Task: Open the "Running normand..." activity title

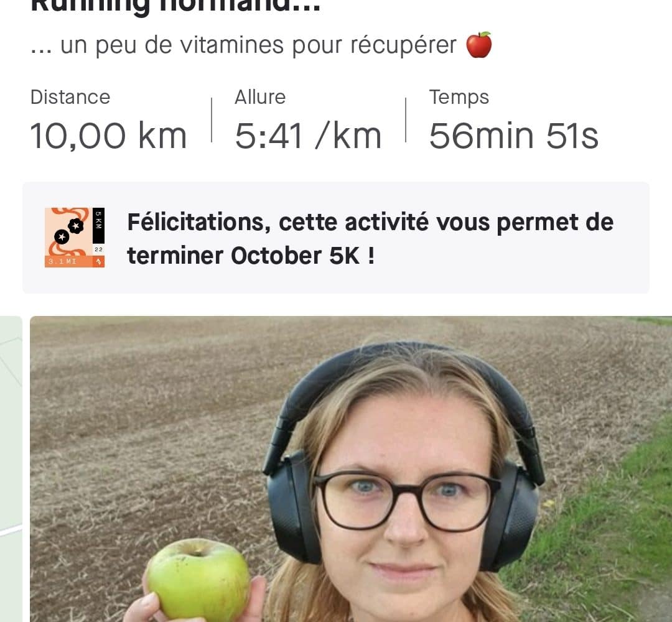Action: (175, 6)
